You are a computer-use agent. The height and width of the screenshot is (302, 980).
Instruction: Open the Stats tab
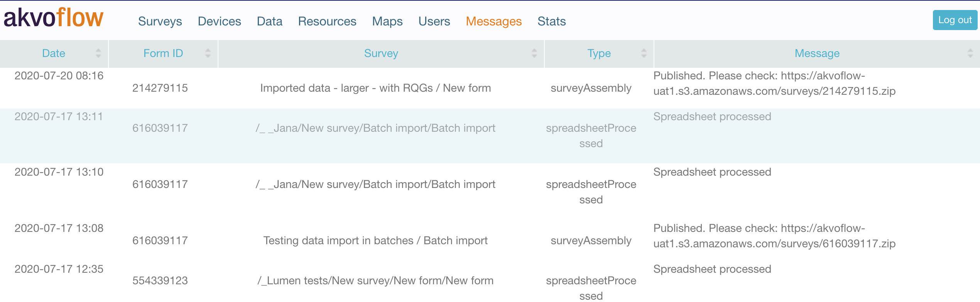552,21
